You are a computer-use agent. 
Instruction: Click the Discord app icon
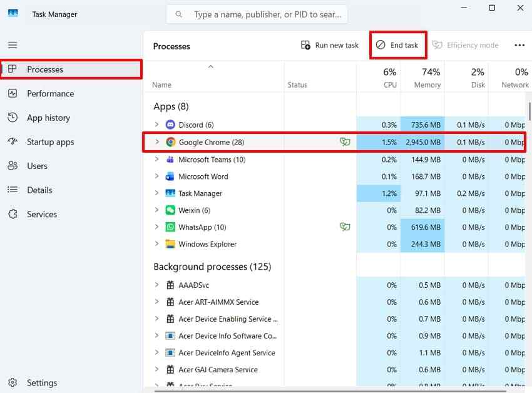coord(170,125)
